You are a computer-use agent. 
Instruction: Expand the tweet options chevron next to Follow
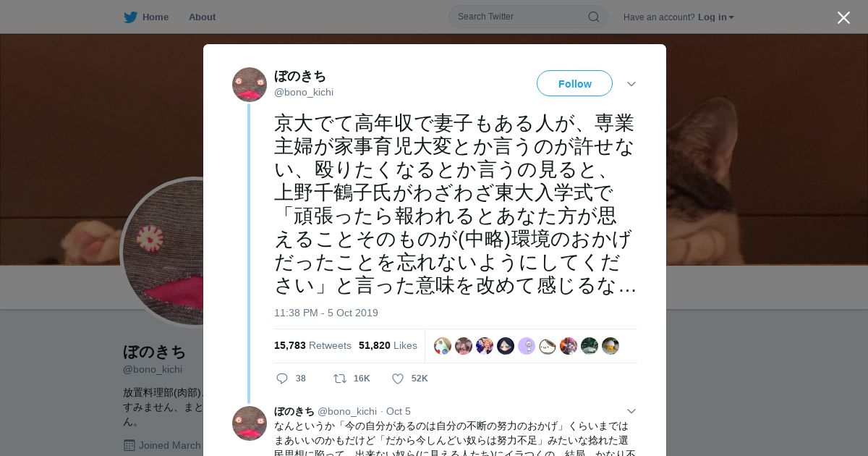(631, 84)
